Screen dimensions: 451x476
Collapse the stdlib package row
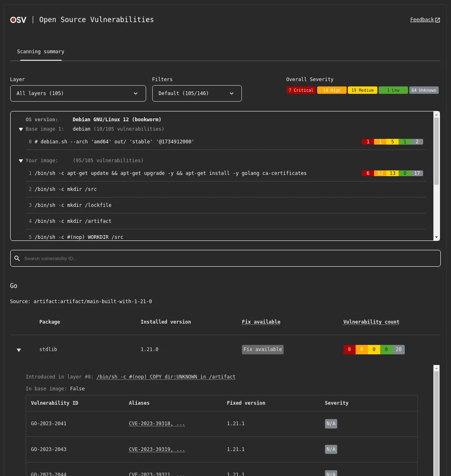tap(19, 349)
